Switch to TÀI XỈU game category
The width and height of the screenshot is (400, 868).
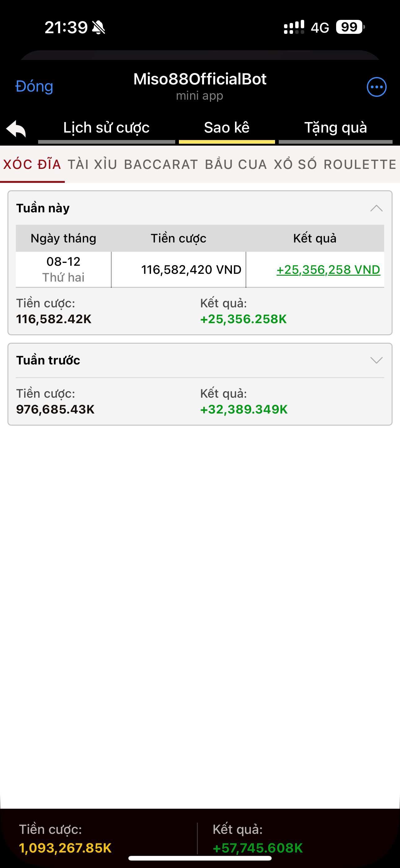pyautogui.click(x=93, y=165)
